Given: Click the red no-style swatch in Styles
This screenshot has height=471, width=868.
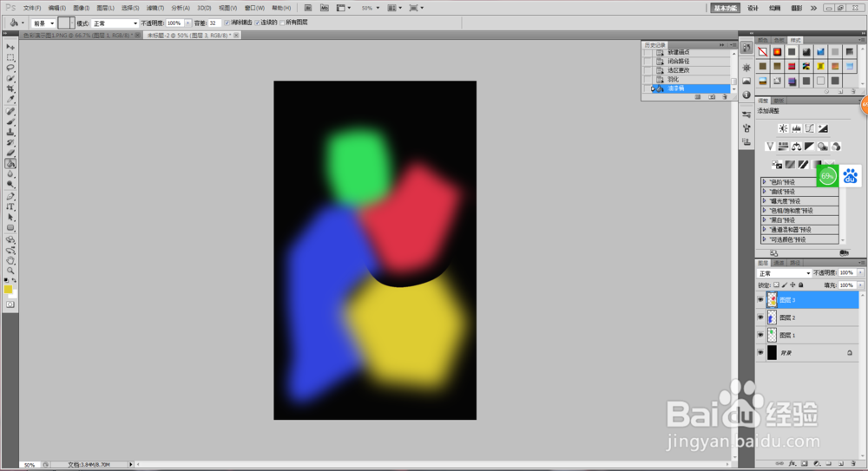Looking at the screenshot, I should point(763,52).
